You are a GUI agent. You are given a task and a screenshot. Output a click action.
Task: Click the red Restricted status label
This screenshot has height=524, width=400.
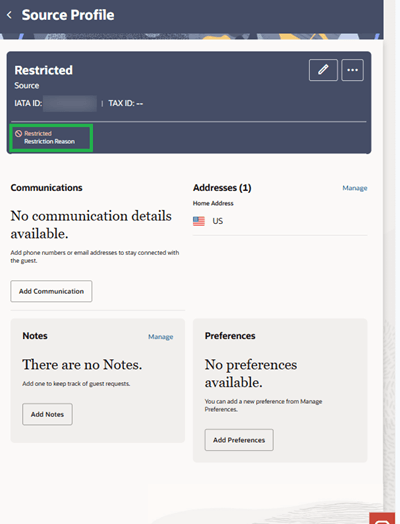click(x=38, y=133)
